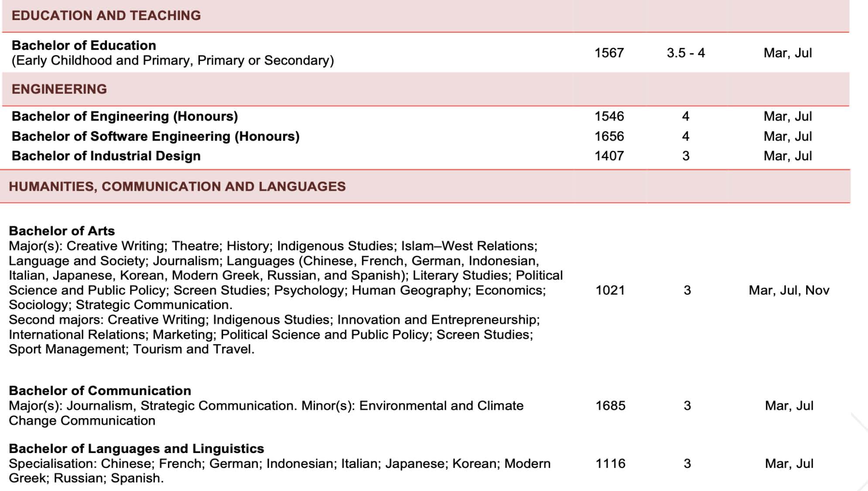Screen dimensions: 868x491
Task: Click course code 1685
Action: 610,405
